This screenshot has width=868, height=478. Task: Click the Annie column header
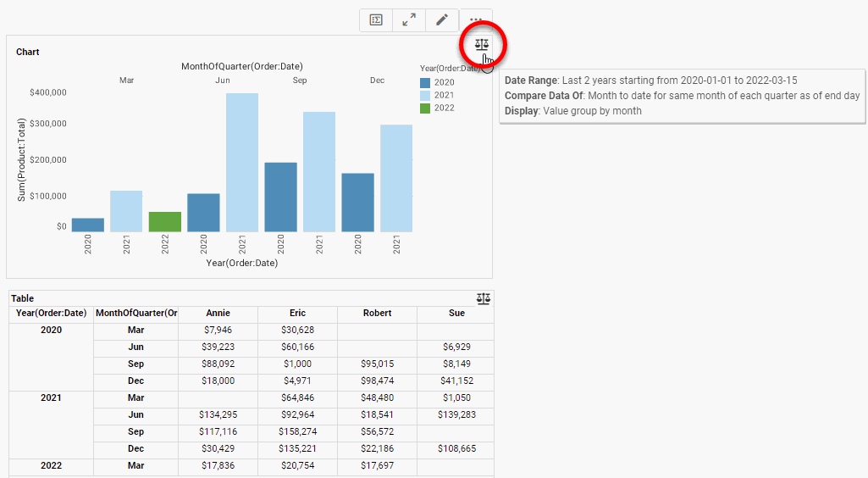(218, 313)
